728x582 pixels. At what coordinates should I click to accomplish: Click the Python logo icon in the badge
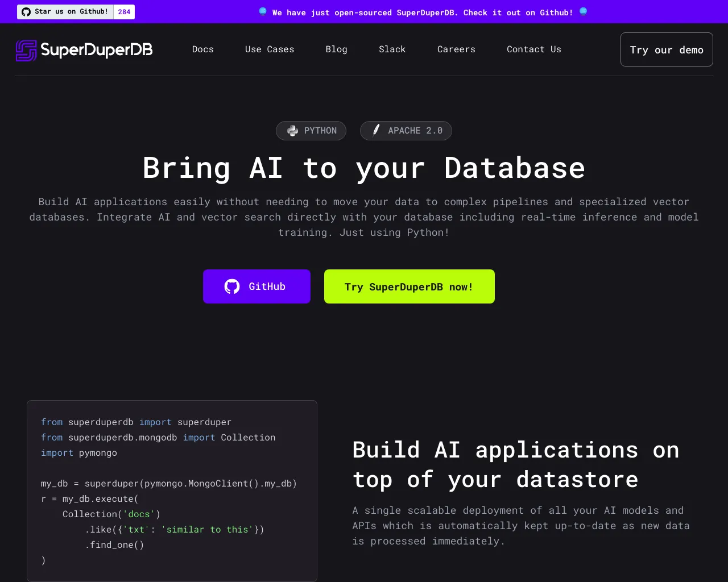292,131
